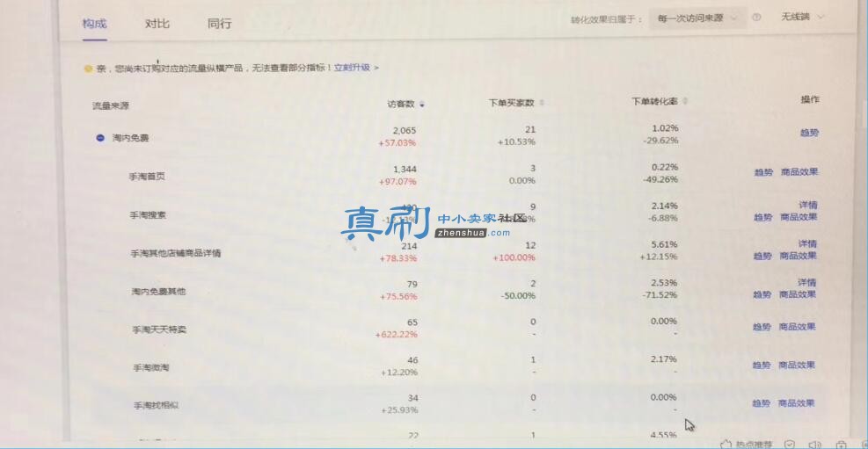Viewport: 868px width, 449px height.
Task: Open 商品效果 for 手淘微淘 row
Action: [797, 365]
